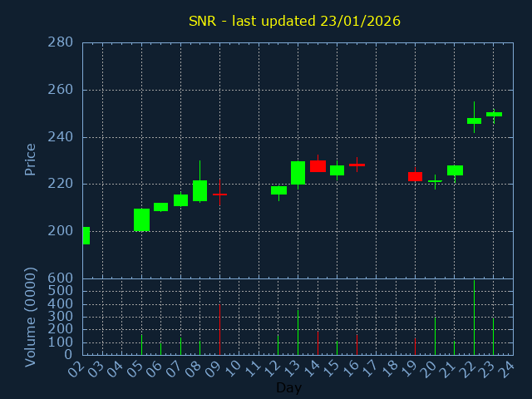Click the green volume bar on day 13
The width and height of the screenshot is (532, 399).
click(298, 332)
